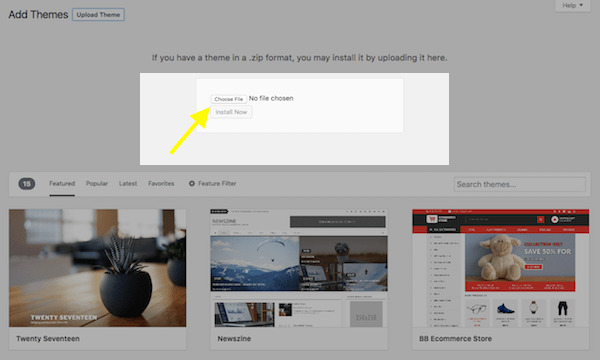The height and width of the screenshot is (360, 600).
Task: Switch to the Latest tab
Action: coord(128,184)
